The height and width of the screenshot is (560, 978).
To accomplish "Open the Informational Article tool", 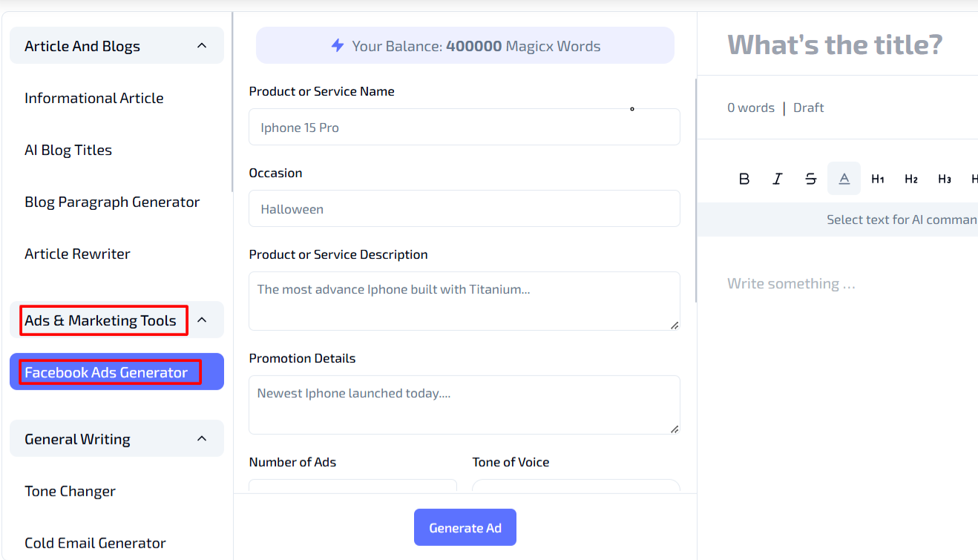I will click(x=94, y=98).
